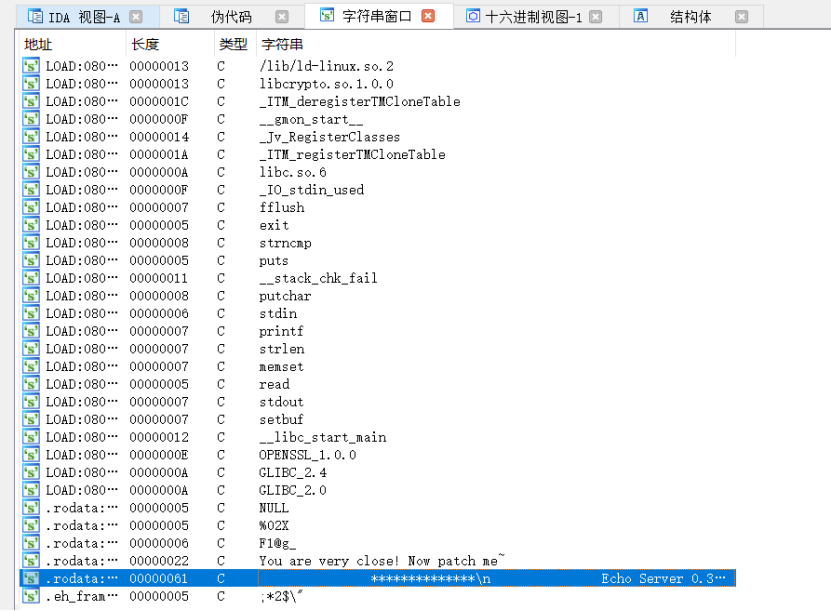This screenshot has height=611, width=831.
Task: Click the string icon beside "OPENSSL_1.0.0"
Action: tap(30, 455)
